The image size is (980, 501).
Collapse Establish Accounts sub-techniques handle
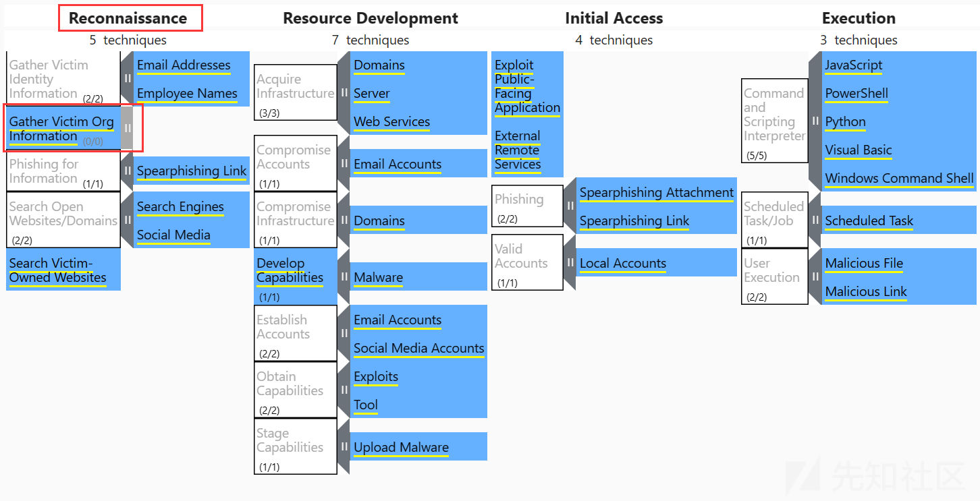click(344, 333)
